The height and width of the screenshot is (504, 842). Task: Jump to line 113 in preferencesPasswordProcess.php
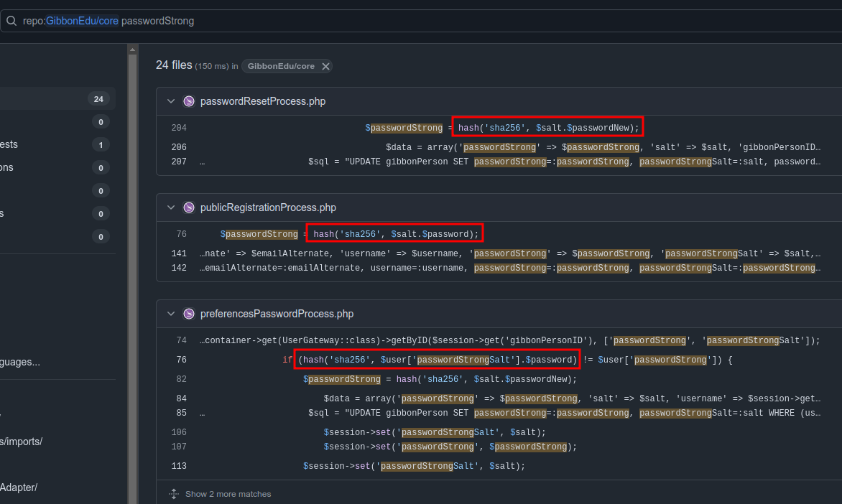[179, 466]
